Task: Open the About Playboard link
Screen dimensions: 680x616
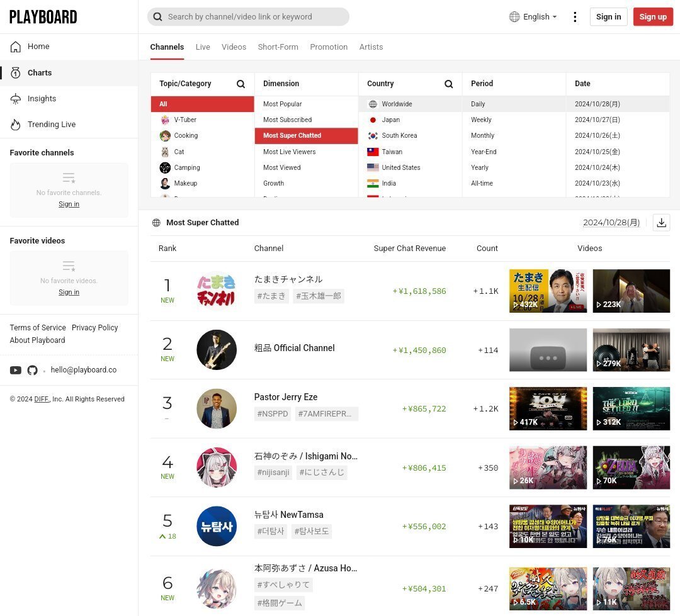Action: point(37,340)
